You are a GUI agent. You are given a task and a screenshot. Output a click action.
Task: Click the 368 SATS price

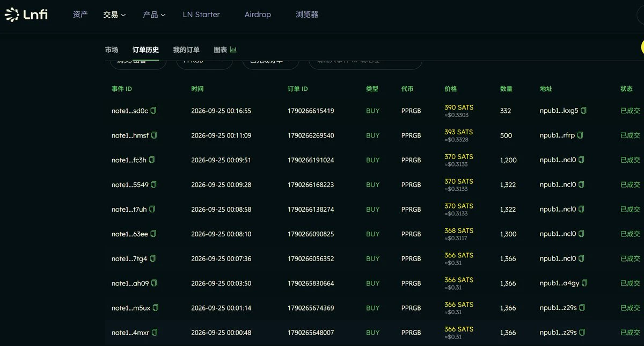coord(459,230)
